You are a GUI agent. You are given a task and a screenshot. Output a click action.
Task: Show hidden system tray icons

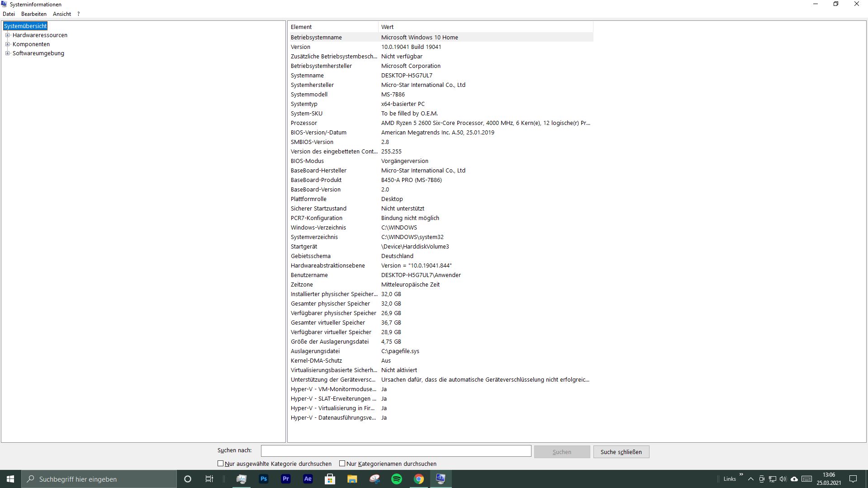[751, 479]
